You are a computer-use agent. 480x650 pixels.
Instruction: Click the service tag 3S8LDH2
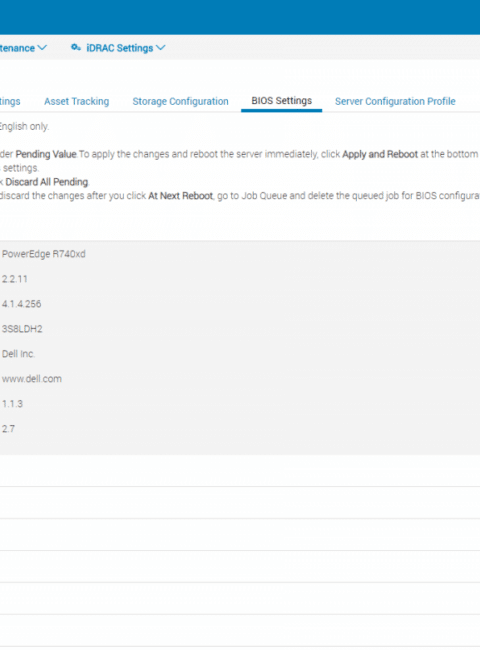(x=22, y=329)
